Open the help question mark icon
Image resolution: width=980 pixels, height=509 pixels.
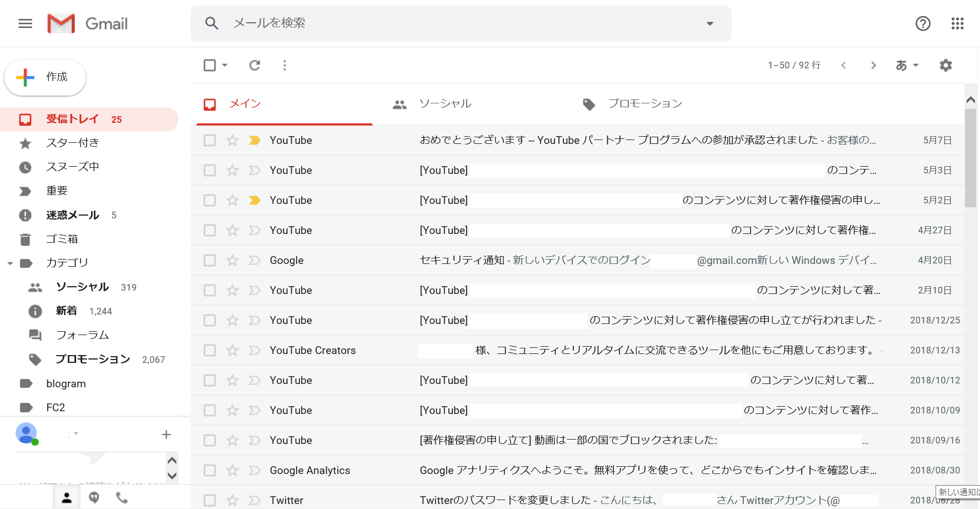[x=923, y=23]
